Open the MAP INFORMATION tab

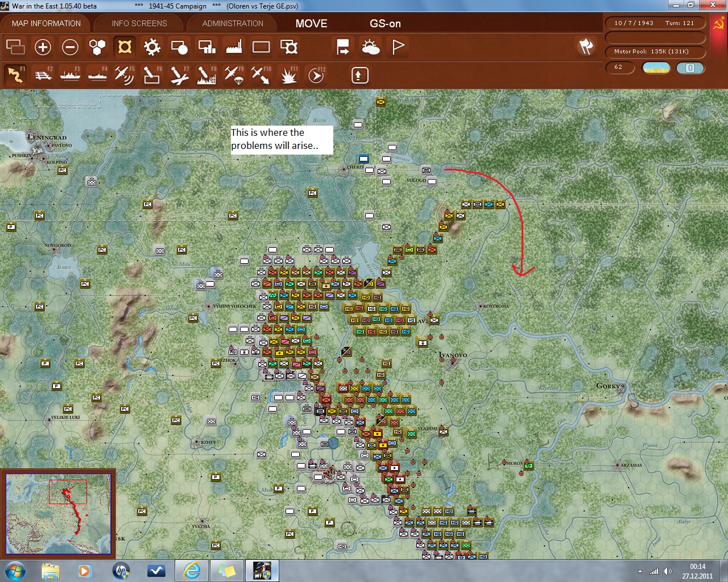point(46,23)
